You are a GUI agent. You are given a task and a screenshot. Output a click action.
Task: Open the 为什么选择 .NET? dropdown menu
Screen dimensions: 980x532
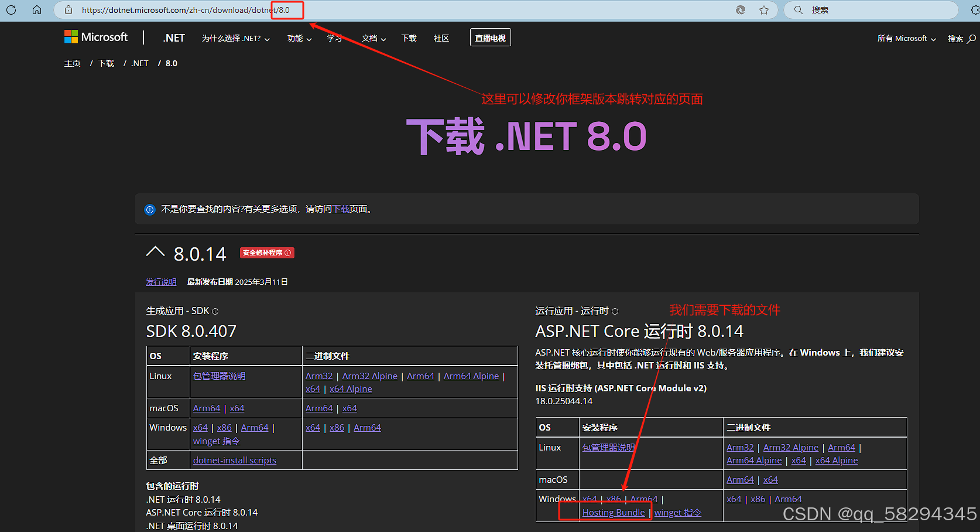tap(236, 38)
